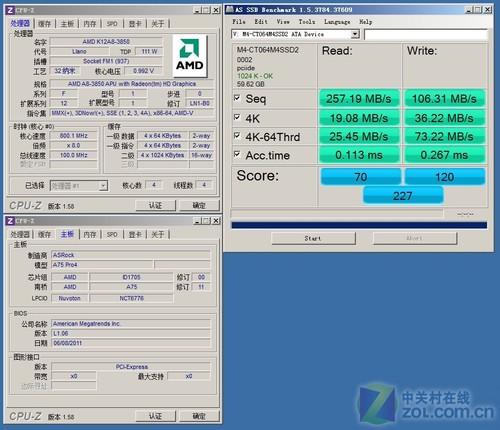Screen dimensions: 500x430
Task: Open the processor selection dropdown in CPU-Z
Action: pos(104,186)
